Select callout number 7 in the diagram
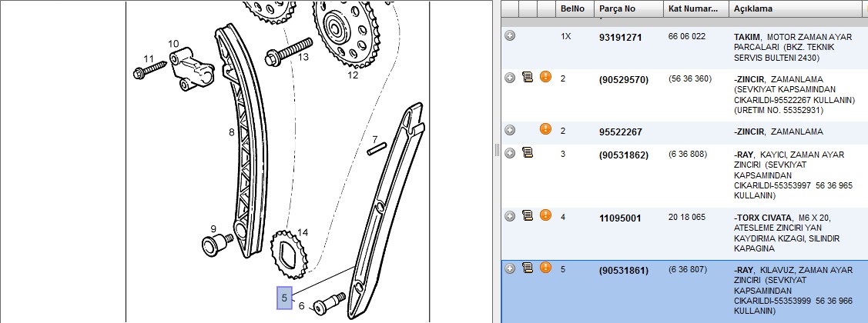868x323 pixels. coord(375,139)
